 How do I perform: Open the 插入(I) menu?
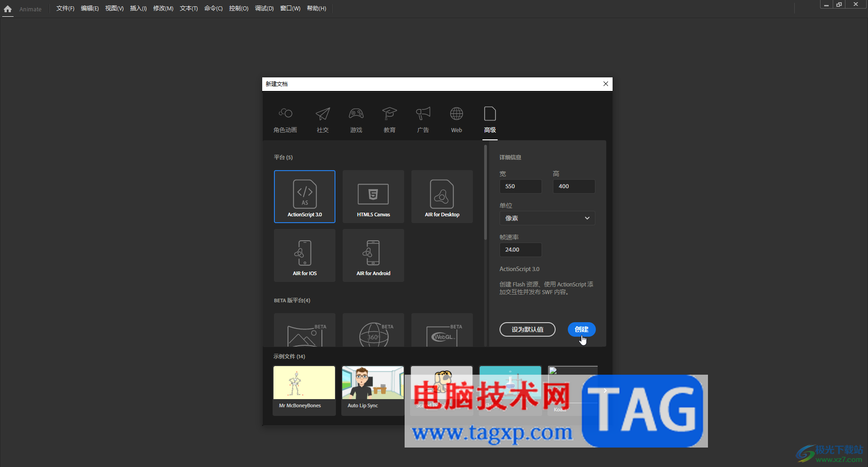click(x=138, y=9)
